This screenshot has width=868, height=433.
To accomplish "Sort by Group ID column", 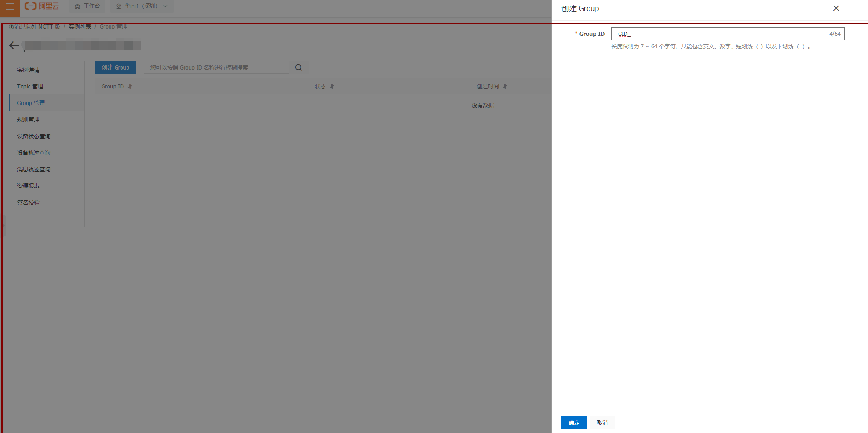I will [130, 87].
